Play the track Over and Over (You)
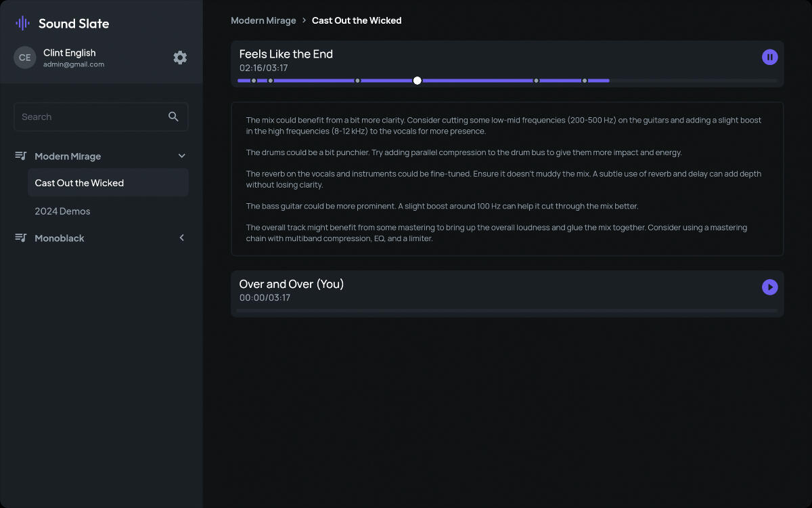The width and height of the screenshot is (812, 508). pyautogui.click(x=770, y=287)
